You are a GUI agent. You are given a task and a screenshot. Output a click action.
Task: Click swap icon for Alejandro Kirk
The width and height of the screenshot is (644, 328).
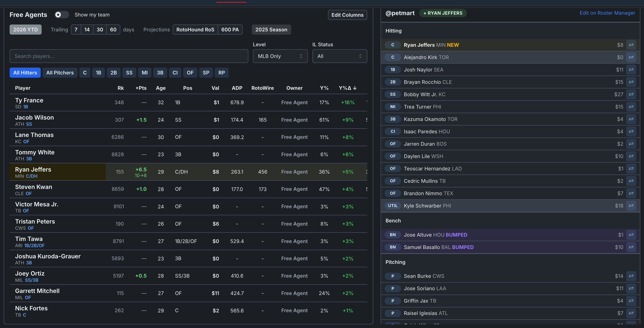tap(631, 57)
